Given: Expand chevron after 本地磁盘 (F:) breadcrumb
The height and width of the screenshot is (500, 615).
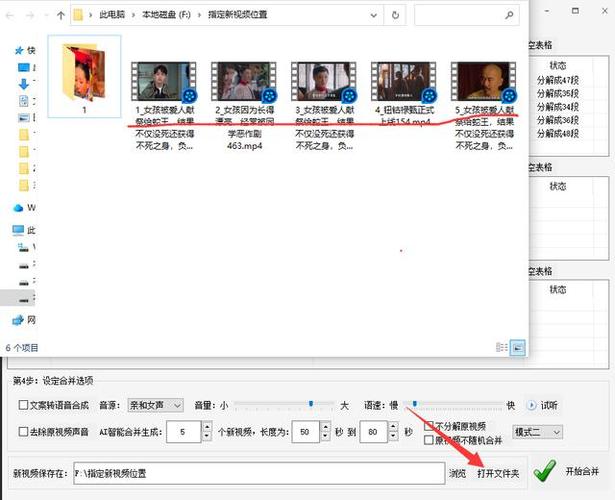Looking at the screenshot, I should coord(200,15).
